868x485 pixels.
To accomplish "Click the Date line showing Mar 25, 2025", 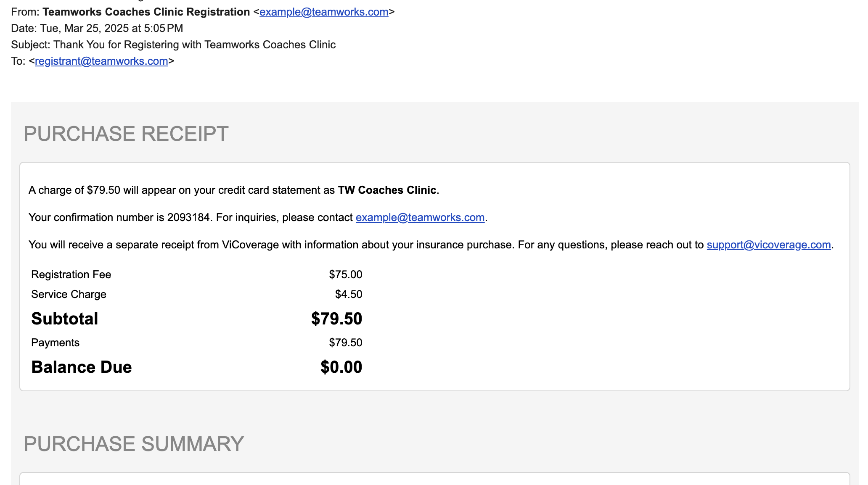I will tap(97, 29).
